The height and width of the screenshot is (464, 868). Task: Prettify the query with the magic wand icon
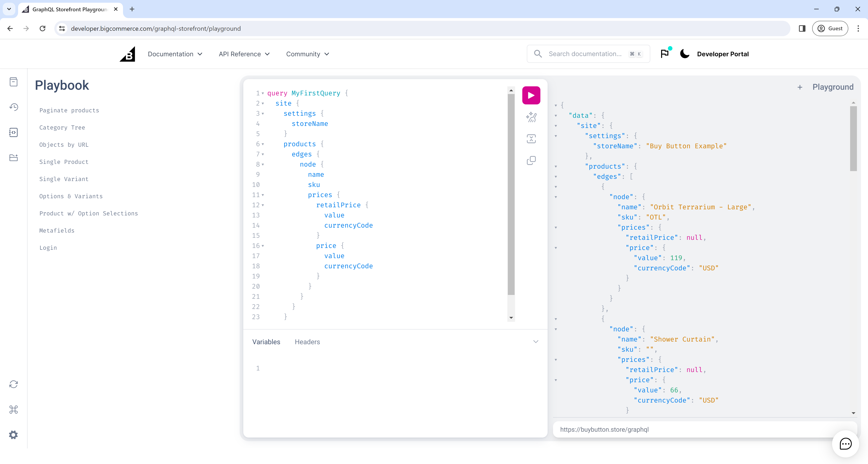(531, 117)
